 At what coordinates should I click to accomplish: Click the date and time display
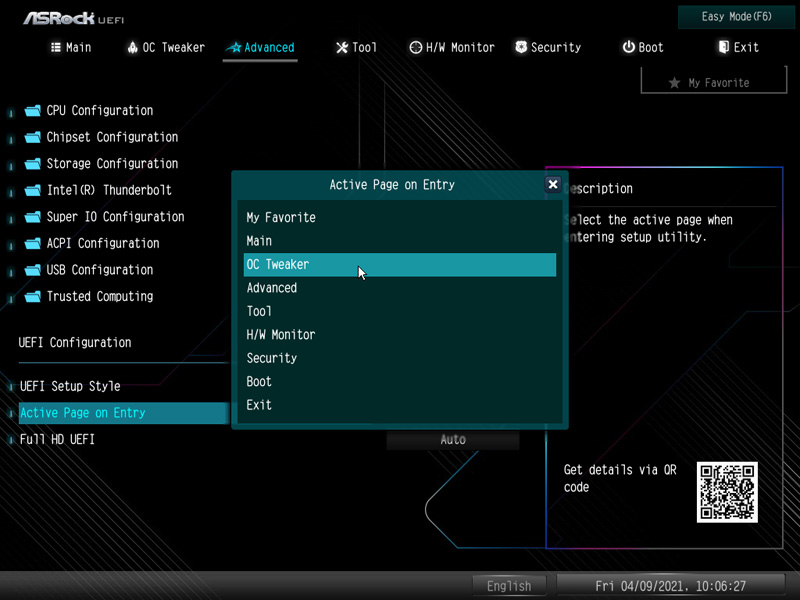(x=670, y=586)
